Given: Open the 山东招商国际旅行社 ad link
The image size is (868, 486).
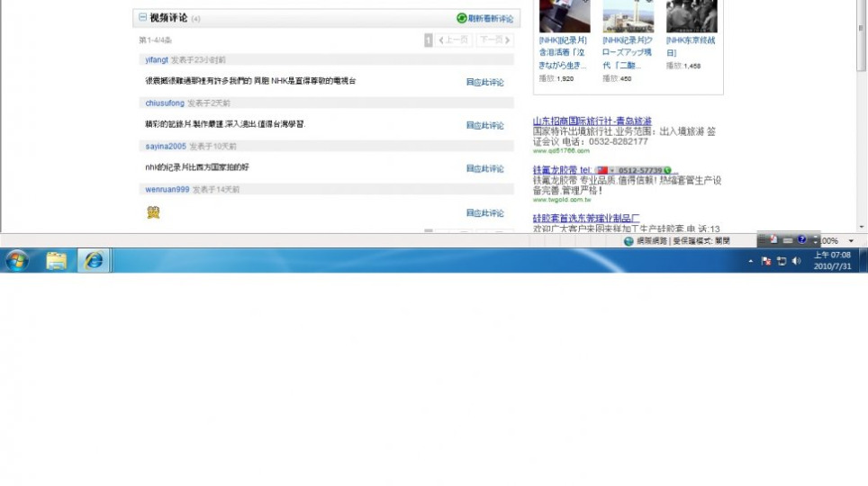Looking at the screenshot, I should coord(592,121).
